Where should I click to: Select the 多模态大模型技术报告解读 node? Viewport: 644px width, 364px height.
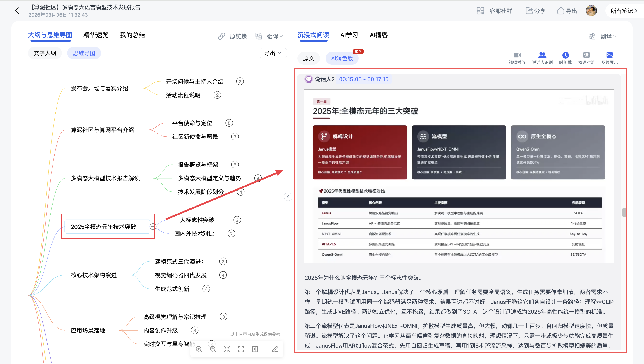click(x=105, y=178)
